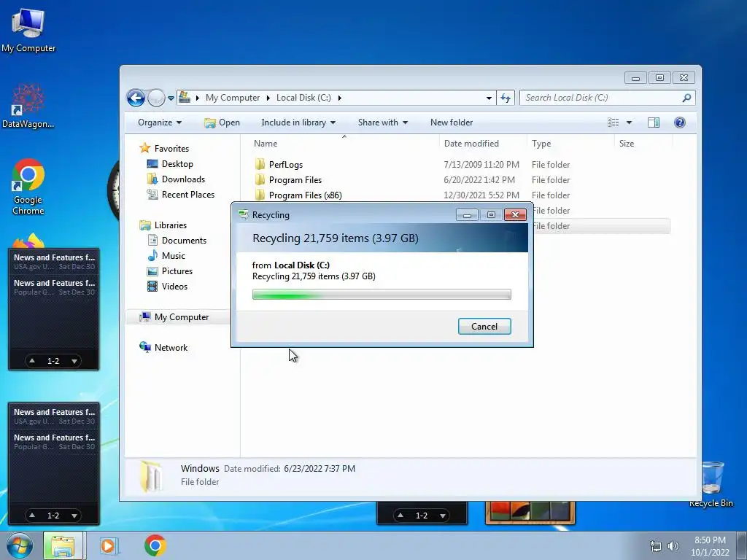This screenshot has height=560, width=747.
Task: Click New folder in the toolbar
Action: click(452, 122)
